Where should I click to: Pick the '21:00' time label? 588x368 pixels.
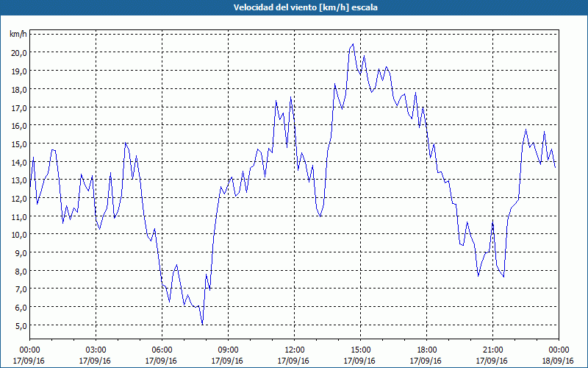(492, 350)
